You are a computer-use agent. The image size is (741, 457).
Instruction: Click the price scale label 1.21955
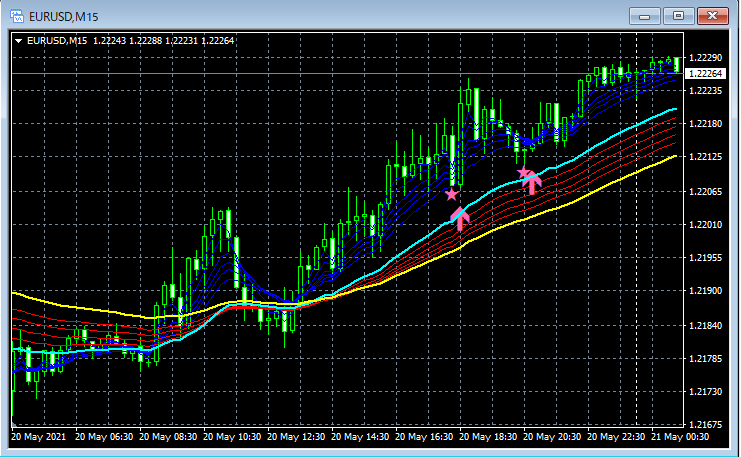[x=706, y=258]
